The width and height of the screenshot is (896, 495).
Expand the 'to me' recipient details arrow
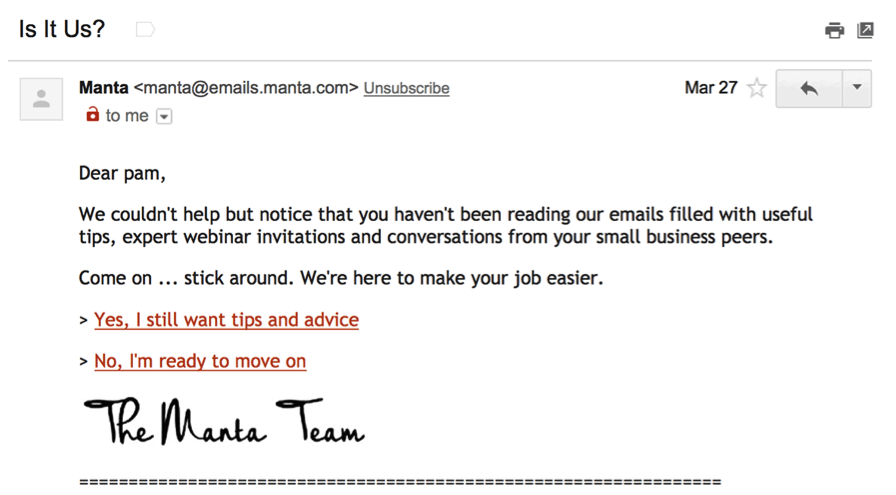tap(164, 117)
